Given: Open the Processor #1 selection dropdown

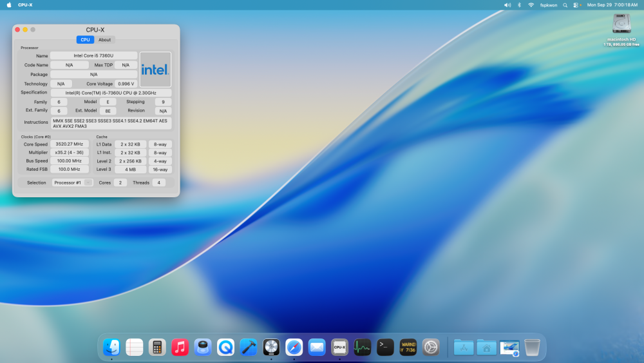Looking at the screenshot, I should 72,182.
